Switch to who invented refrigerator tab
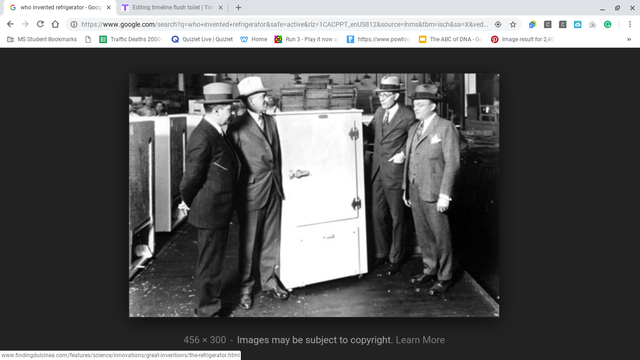This screenshot has height=360, width=640. (x=60, y=7)
